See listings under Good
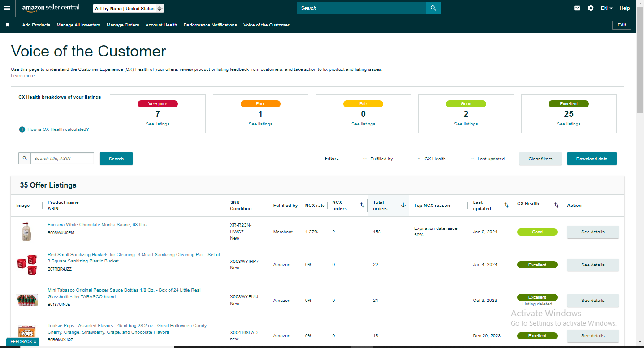This screenshot has height=348, width=644. click(x=466, y=124)
